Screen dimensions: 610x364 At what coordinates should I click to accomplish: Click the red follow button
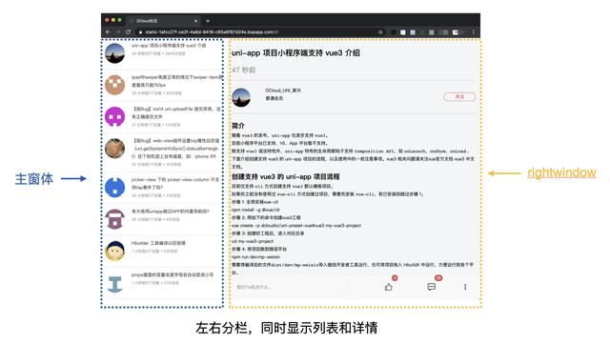(x=459, y=96)
